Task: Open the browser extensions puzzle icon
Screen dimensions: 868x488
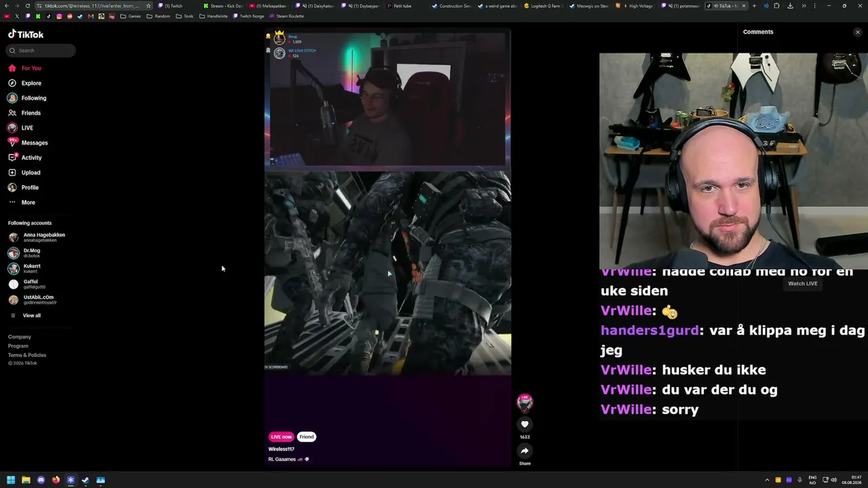Action: 776,6
